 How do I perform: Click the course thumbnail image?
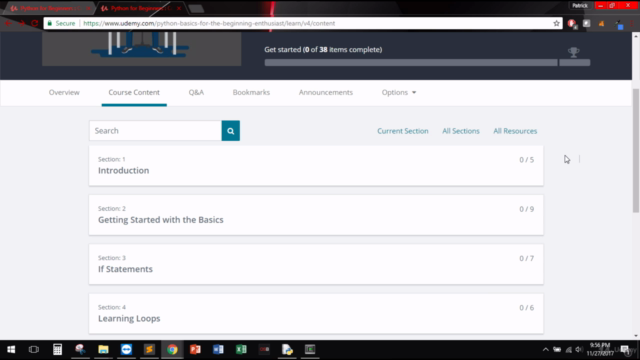142,49
